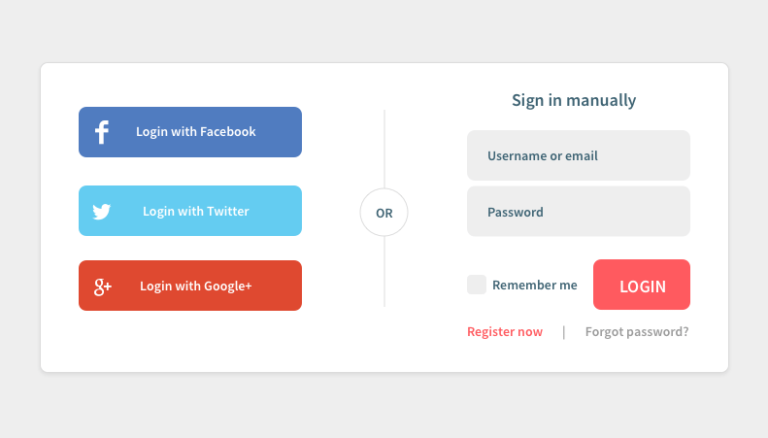Submit with the red LOGIN button
This screenshot has width=768, height=438.
click(642, 285)
